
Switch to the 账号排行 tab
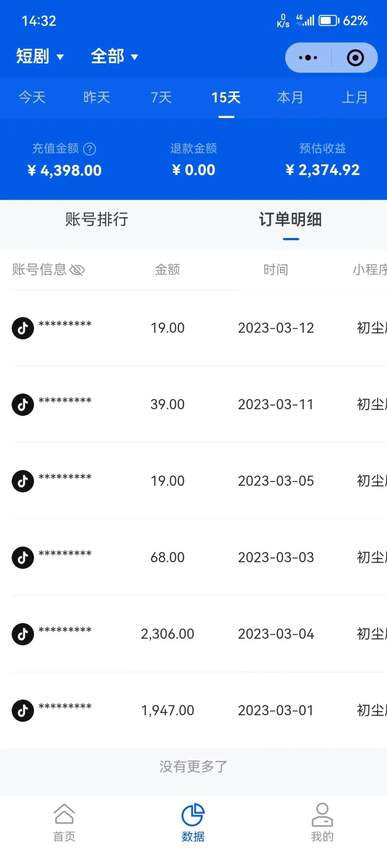[96, 220]
